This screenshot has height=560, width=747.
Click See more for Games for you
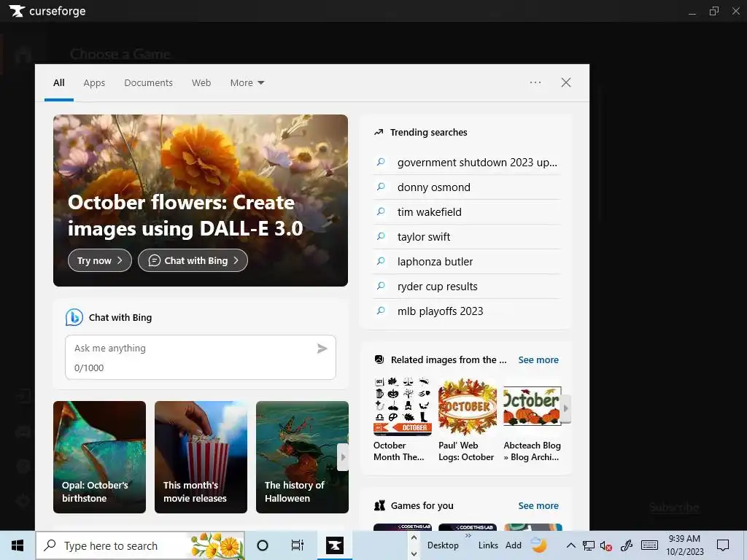point(538,506)
